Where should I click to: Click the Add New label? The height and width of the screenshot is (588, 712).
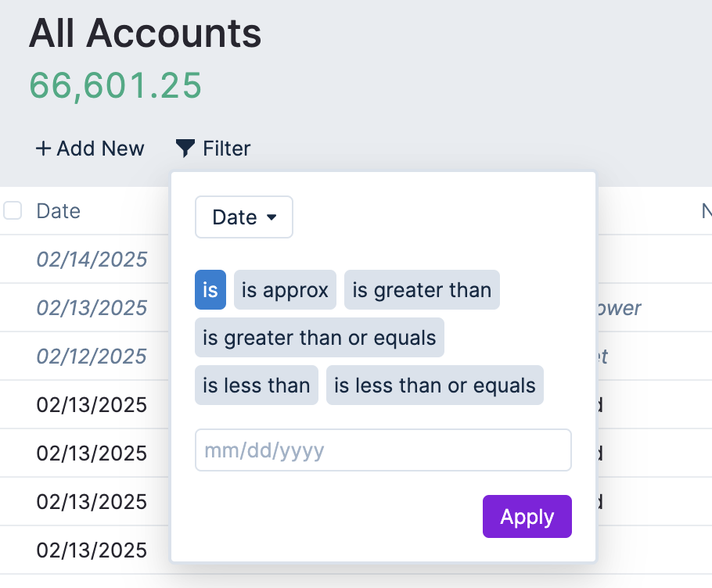(x=100, y=149)
